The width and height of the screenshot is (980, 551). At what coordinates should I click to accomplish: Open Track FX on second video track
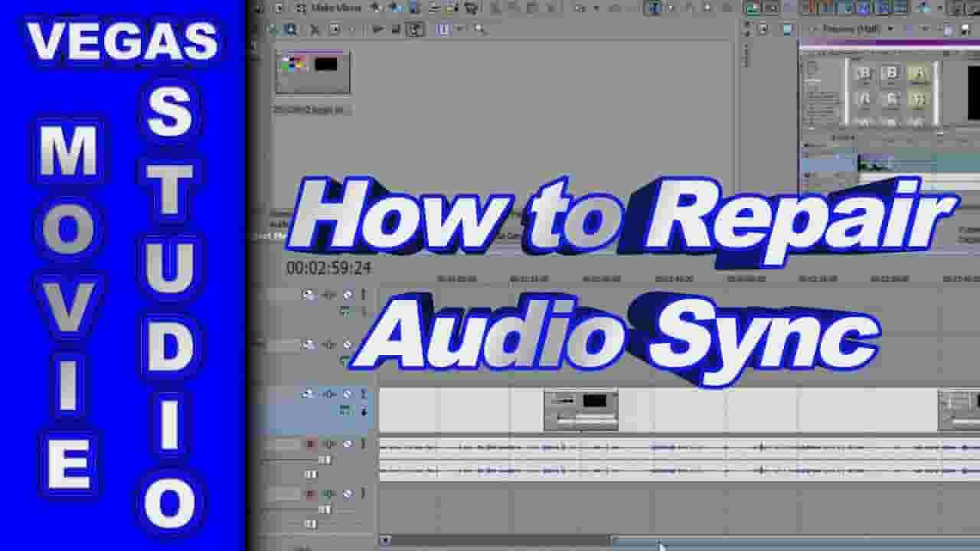(329, 344)
